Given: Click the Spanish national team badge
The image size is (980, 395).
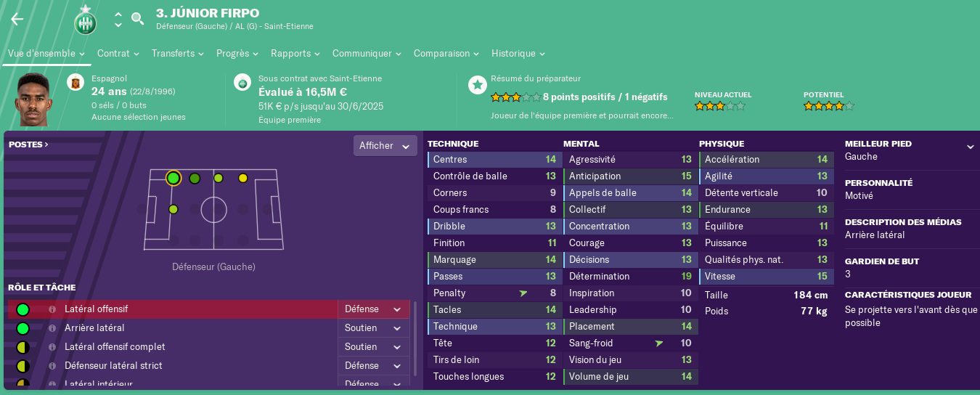Looking at the screenshot, I should [75, 82].
